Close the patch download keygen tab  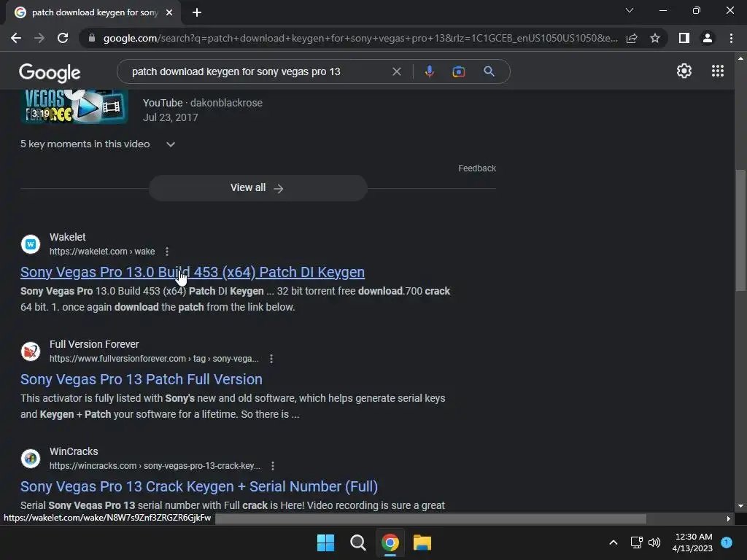tap(169, 12)
